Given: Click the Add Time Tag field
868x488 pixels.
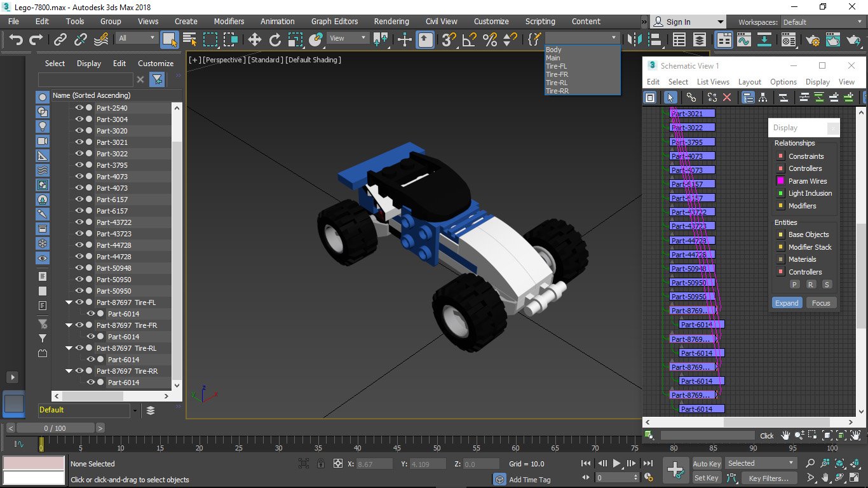Looking at the screenshot, I should tap(531, 479).
